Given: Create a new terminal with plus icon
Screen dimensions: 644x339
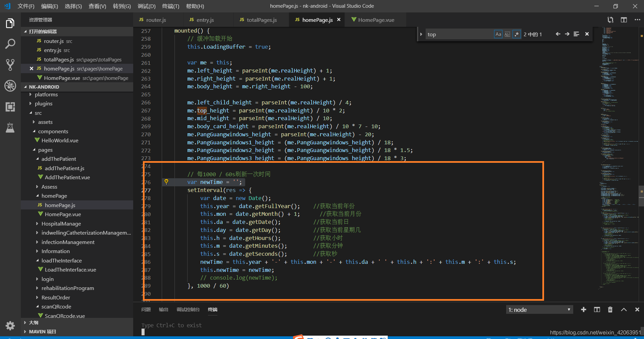Looking at the screenshot, I should point(584,309).
